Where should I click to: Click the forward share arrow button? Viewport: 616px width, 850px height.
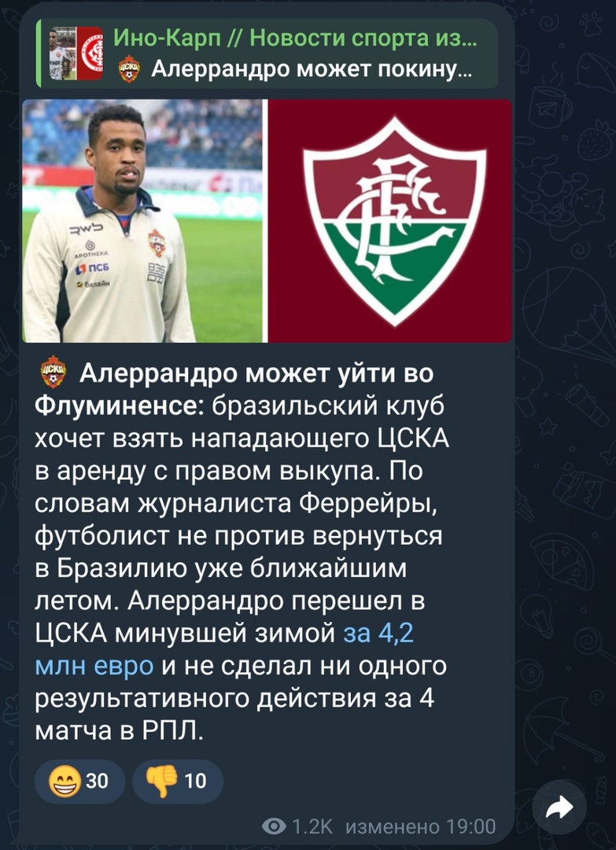coord(559,807)
